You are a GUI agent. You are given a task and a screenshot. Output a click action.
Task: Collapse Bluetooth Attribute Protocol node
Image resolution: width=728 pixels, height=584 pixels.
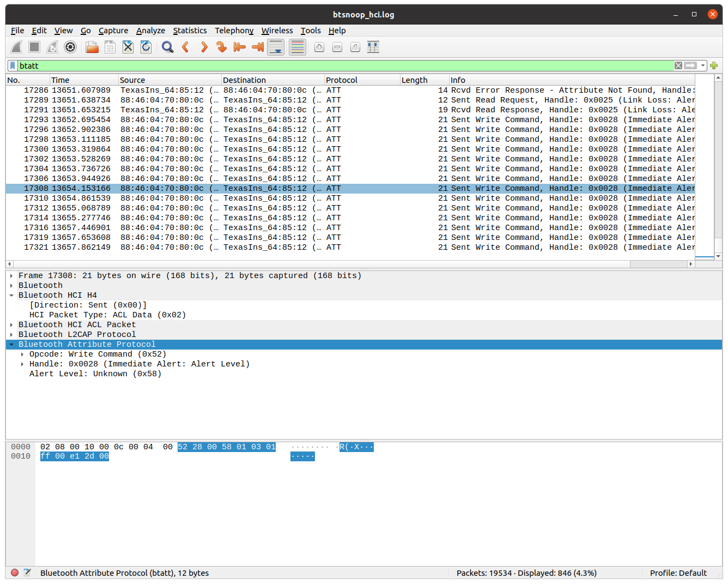(11, 345)
